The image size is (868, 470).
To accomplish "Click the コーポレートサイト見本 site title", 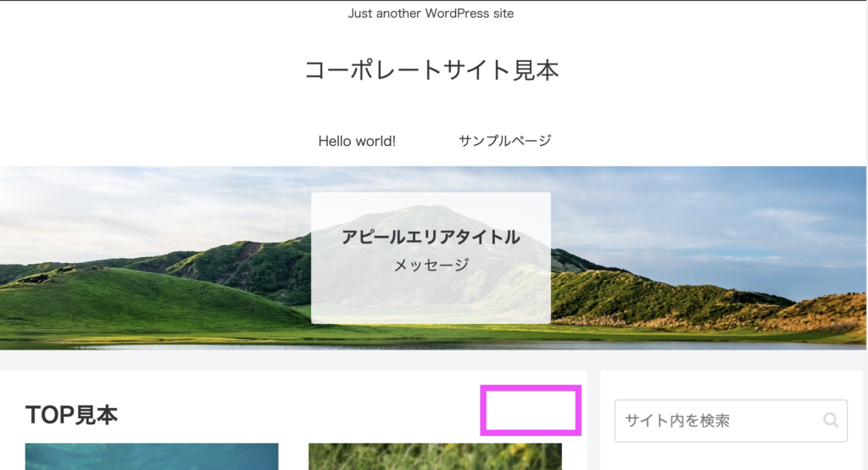I will (431, 70).
